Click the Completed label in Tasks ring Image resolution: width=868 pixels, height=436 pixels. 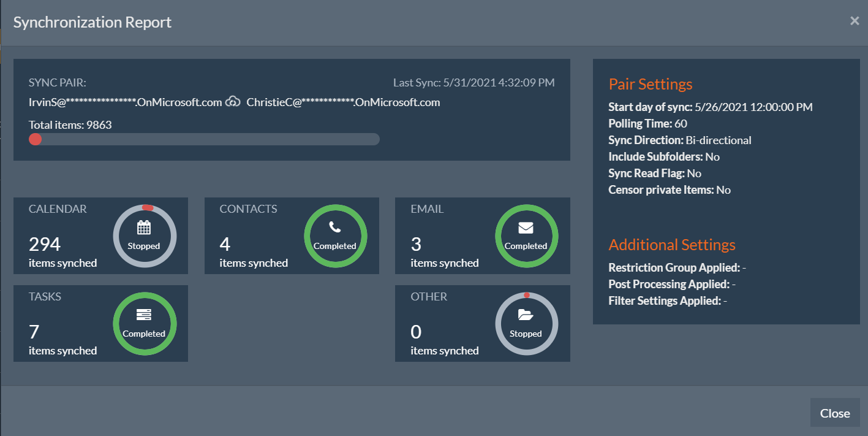144,334
